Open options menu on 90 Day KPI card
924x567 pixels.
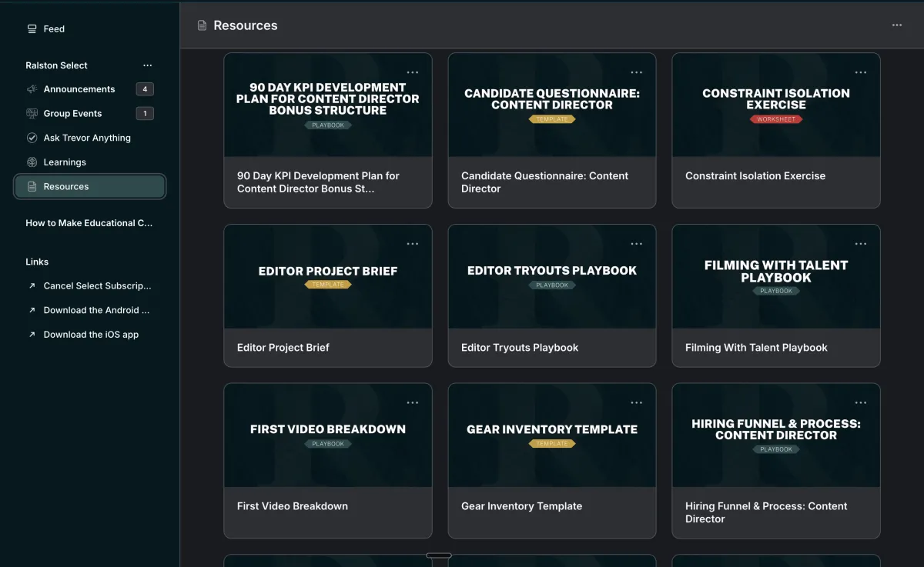[x=413, y=72]
